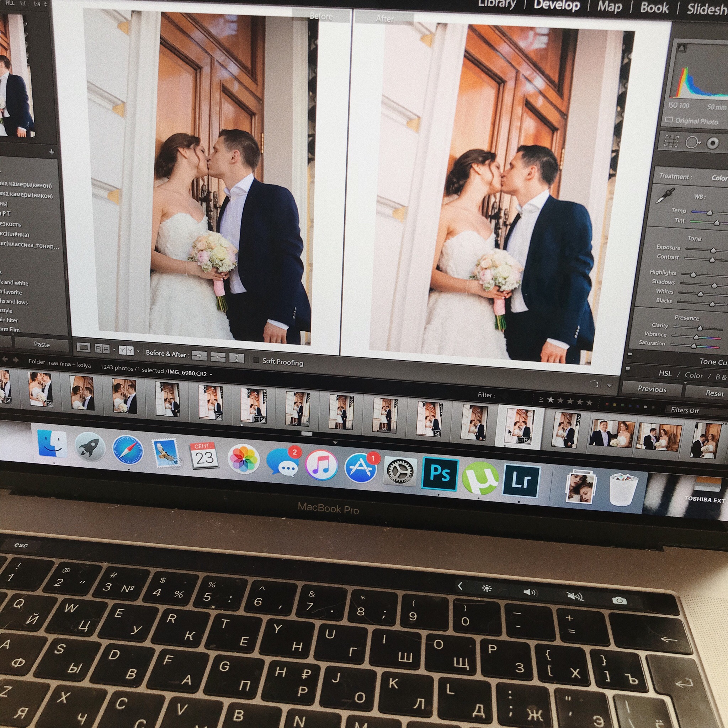Open iTunes from the dock
Image resolution: width=728 pixels, height=728 pixels.
[321, 464]
